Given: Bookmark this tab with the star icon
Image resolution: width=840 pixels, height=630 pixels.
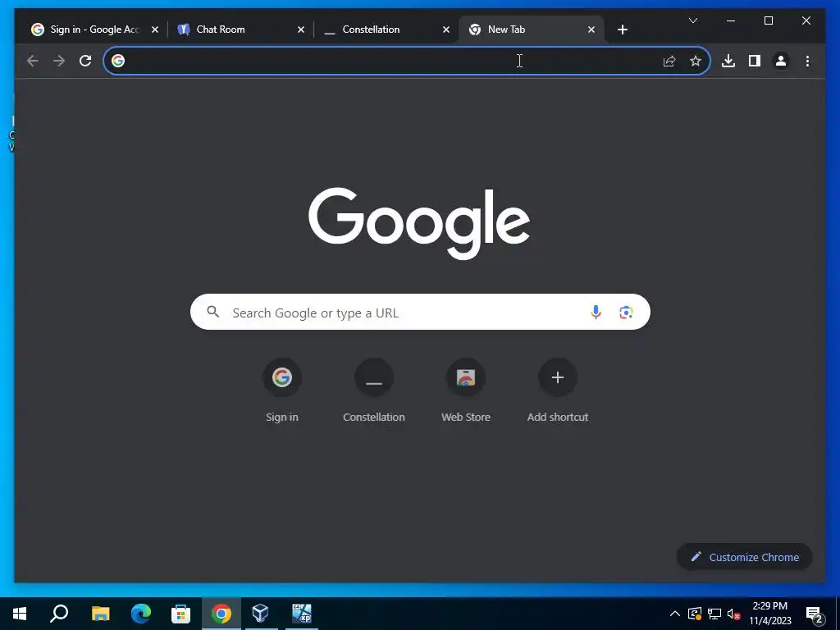Looking at the screenshot, I should pyautogui.click(x=696, y=61).
